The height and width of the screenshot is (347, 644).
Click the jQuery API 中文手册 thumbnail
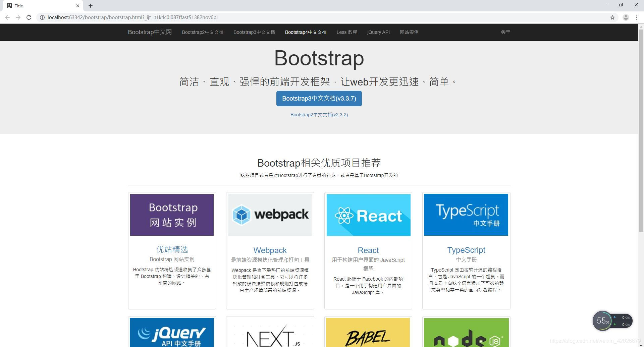pyautogui.click(x=172, y=332)
